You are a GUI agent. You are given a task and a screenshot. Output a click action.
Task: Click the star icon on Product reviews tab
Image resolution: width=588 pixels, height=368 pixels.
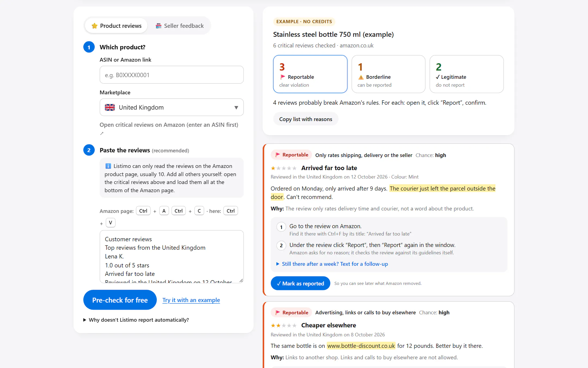point(94,26)
